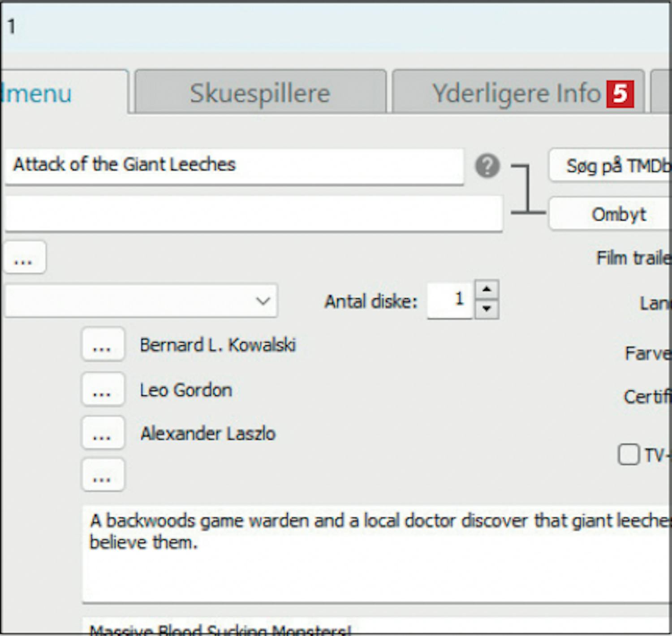Click the ellipsis button beside Bernard L. Kowalski
The height and width of the screenshot is (636, 672).
coord(103,345)
